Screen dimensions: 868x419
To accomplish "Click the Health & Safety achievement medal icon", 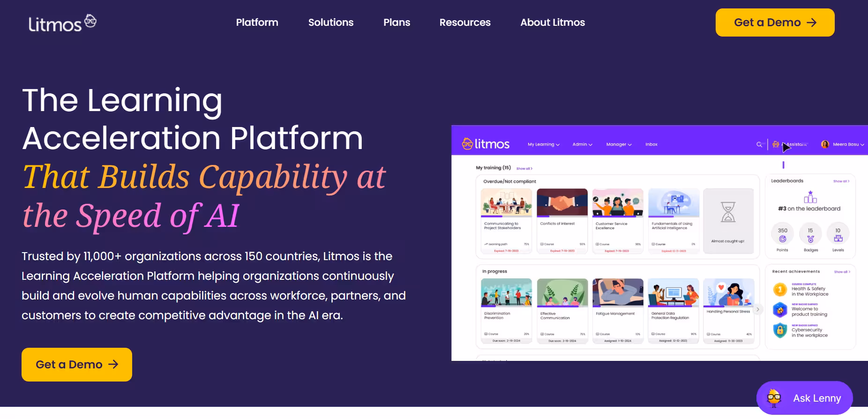I will click(780, 290).
